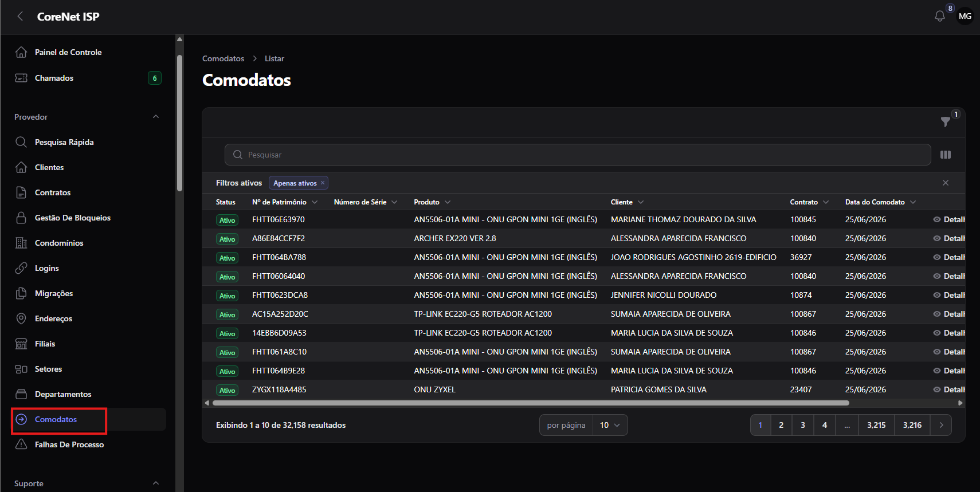Click the table horizontal scrollbar
The height and width of the screenshot is (492, 980).
click(531, 403)
